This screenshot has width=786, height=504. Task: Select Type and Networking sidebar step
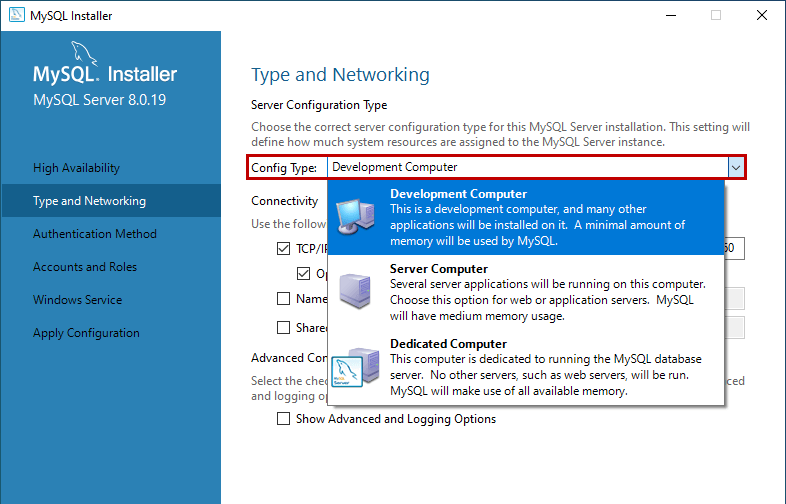point(111,201)
